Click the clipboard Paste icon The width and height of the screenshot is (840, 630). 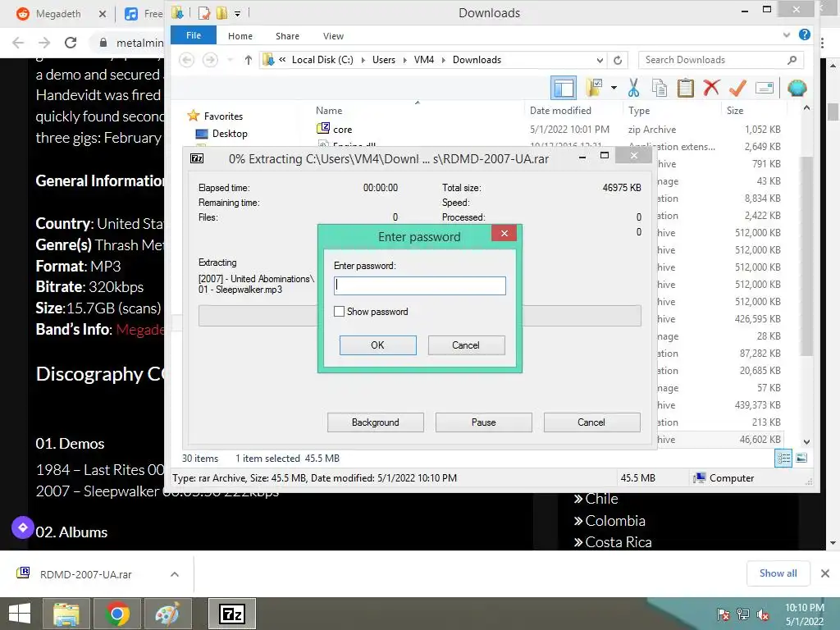(x=686, y=88)
